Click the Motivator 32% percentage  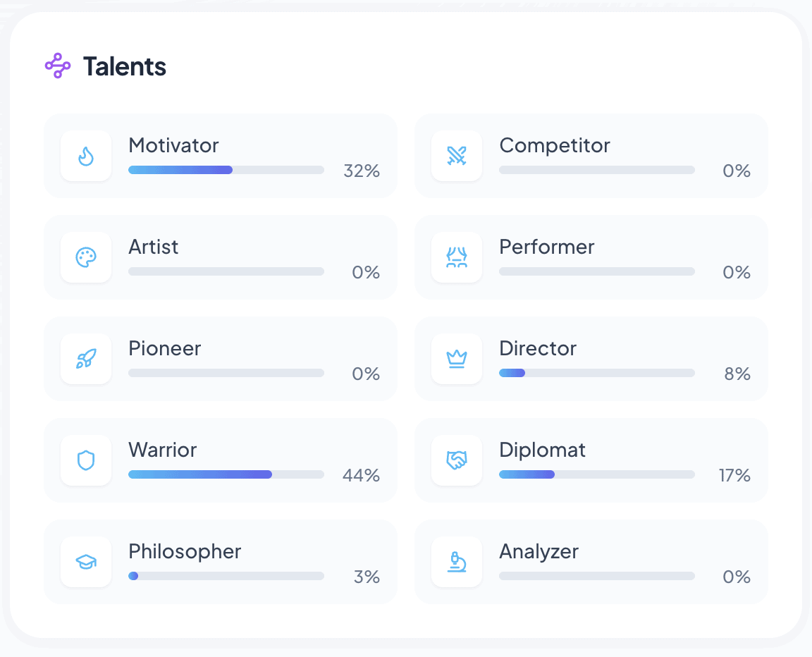point(362,171)
